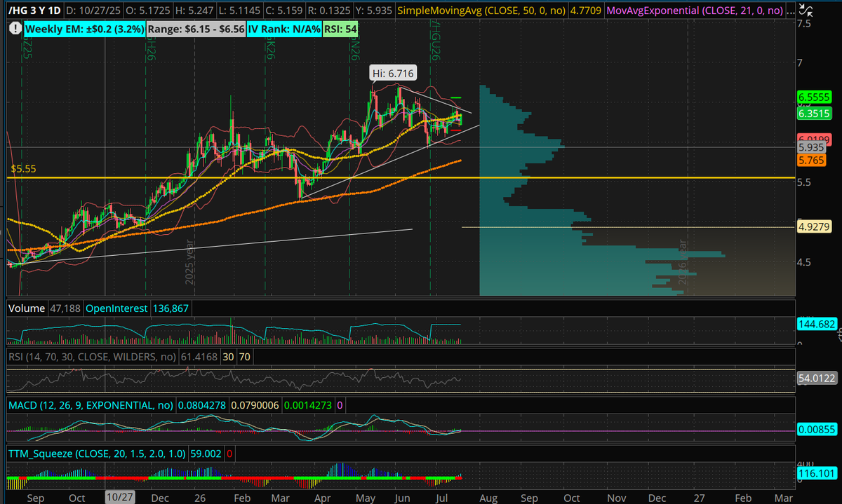
Task: Click the orange 5.765 moving average tag
Action: (x=812, y=161)
